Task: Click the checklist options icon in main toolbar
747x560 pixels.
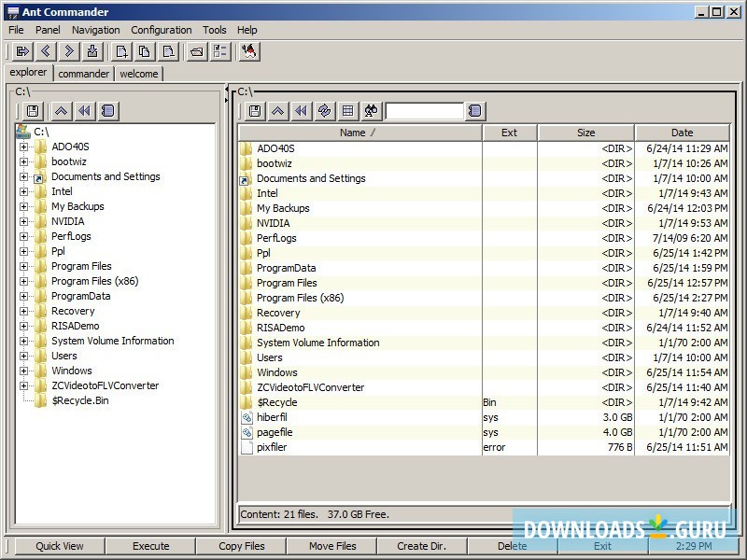Action: click(x=220, y=51)
